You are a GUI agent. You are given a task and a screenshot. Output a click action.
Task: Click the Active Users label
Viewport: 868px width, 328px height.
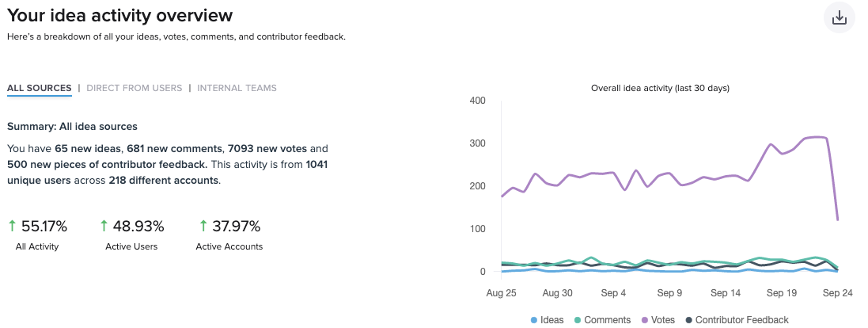131,246
